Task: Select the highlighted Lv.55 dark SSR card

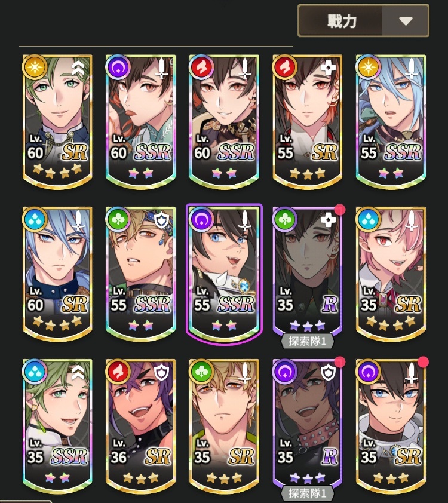Action: (224, 274)
